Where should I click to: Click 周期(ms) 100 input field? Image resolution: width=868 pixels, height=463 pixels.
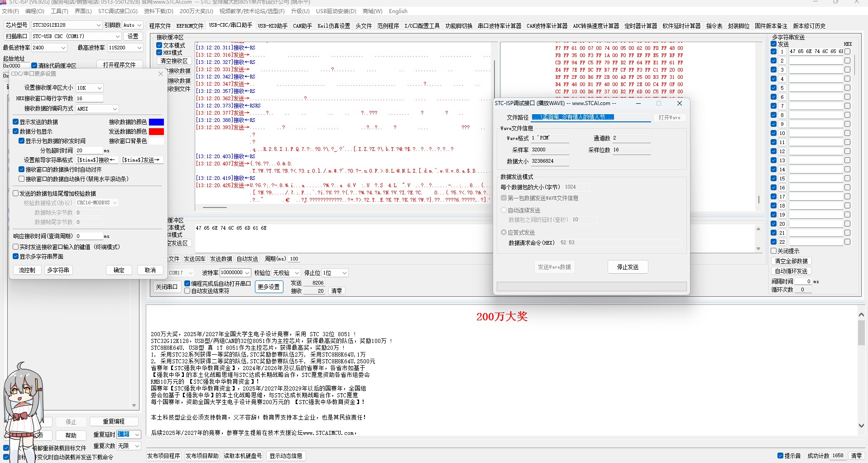pyautogui.click(x=294, y=259)
